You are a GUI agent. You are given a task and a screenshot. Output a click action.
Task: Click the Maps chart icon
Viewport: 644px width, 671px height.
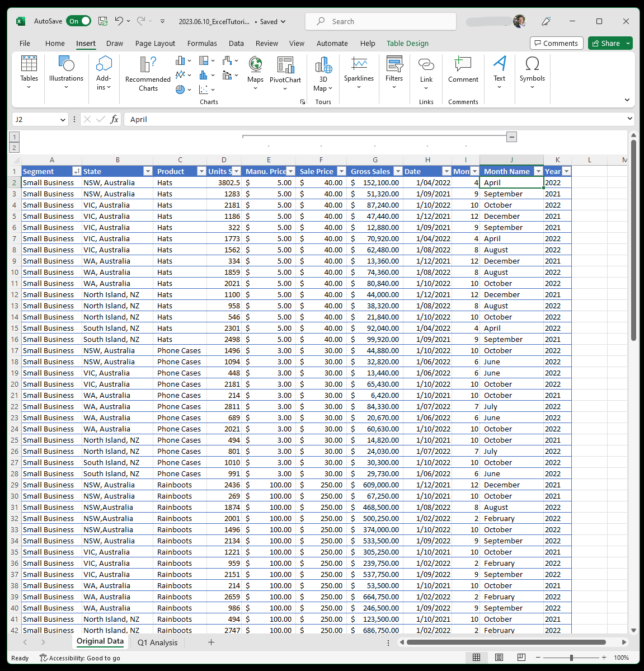(255, 65)
